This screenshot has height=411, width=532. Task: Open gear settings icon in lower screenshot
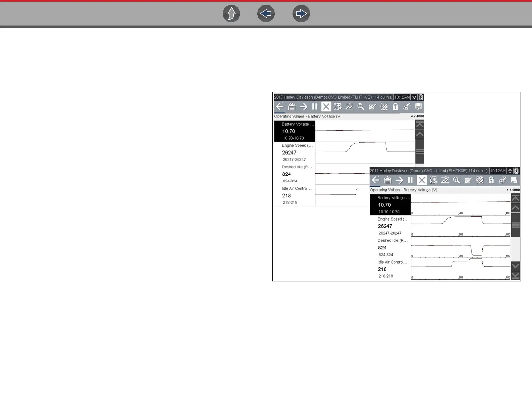point(503,180)
